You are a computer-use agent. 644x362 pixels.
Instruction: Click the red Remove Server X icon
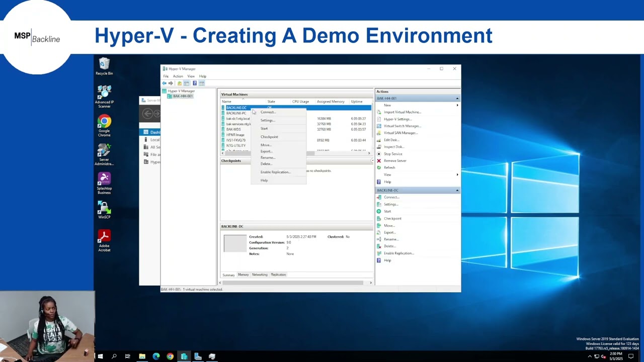pyautogui.click(x=379, y=160)
